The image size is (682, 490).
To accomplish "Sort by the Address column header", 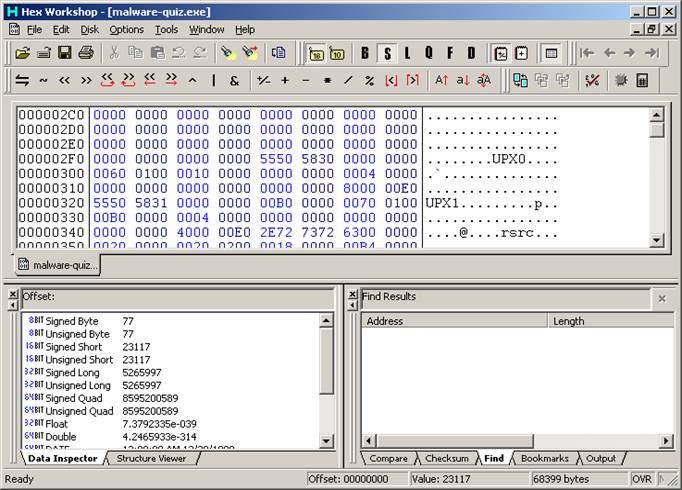I will tap(454, 321).
